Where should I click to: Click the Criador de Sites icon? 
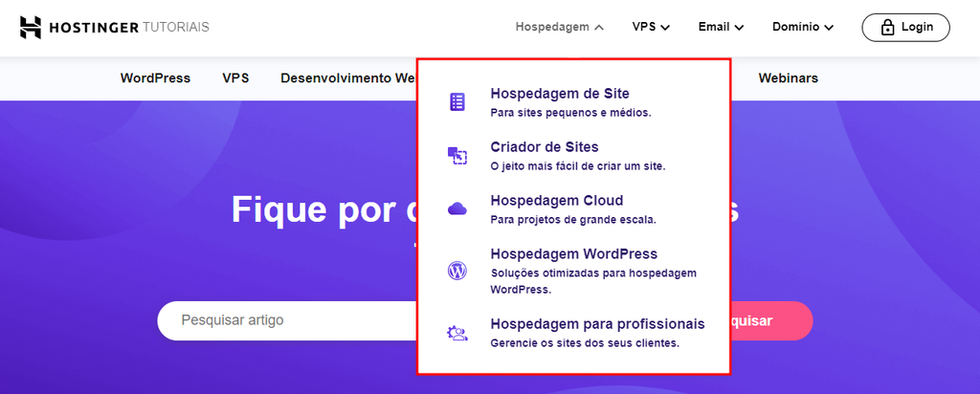coord(457,156)
